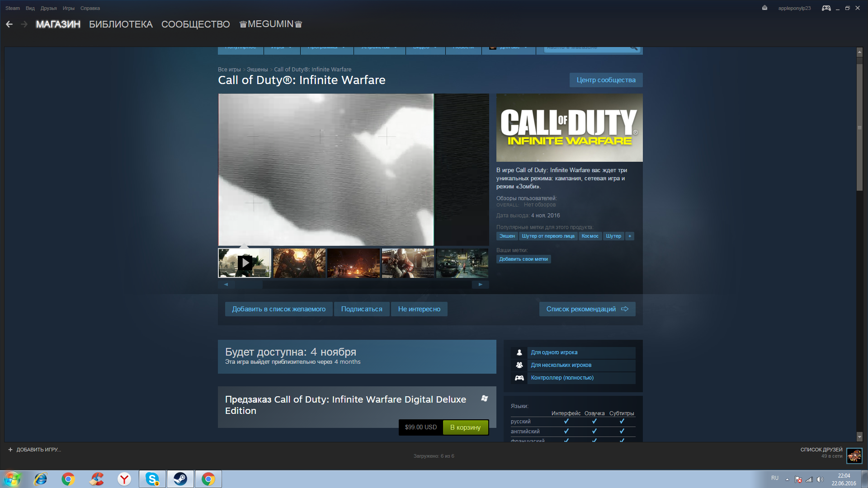Go back with the left arrow
The image size is (868, 488).
tap(9, 24)
